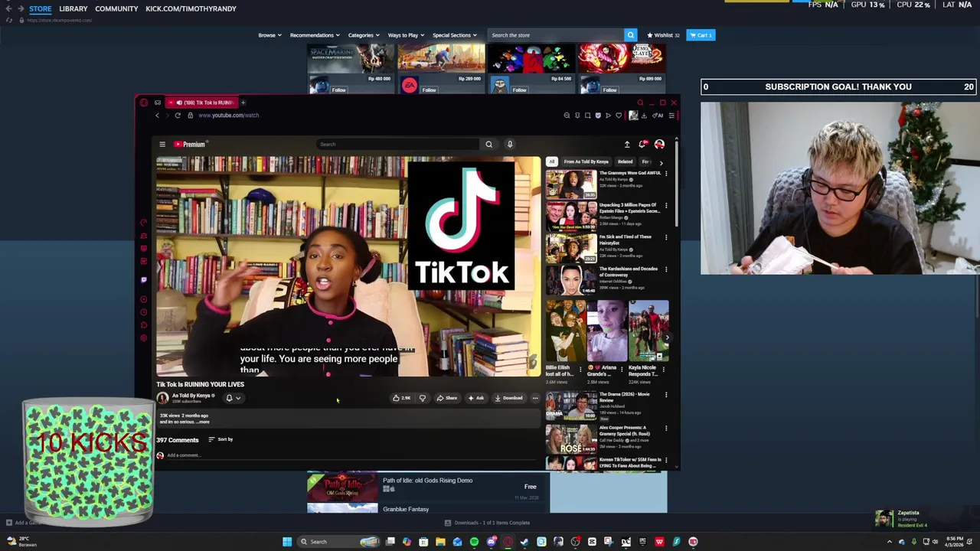The image size is (980, 551).
Task: Select From As Told By Kenya chip
Action: 586,161
